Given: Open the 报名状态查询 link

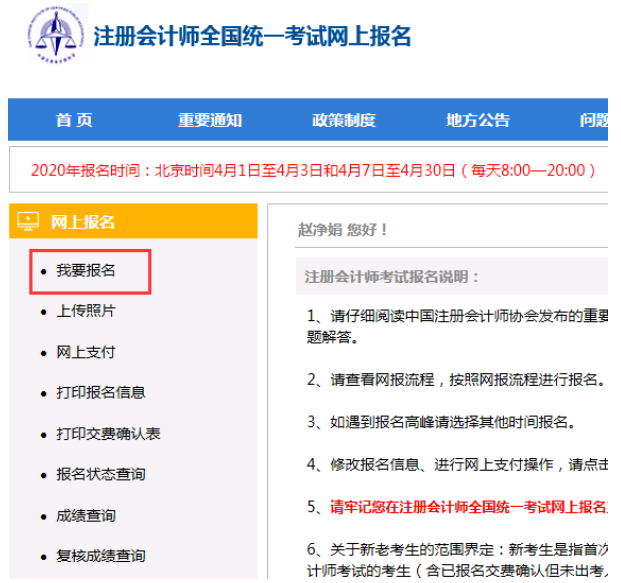Looking at the screenshot, I should tap(100, 474).
